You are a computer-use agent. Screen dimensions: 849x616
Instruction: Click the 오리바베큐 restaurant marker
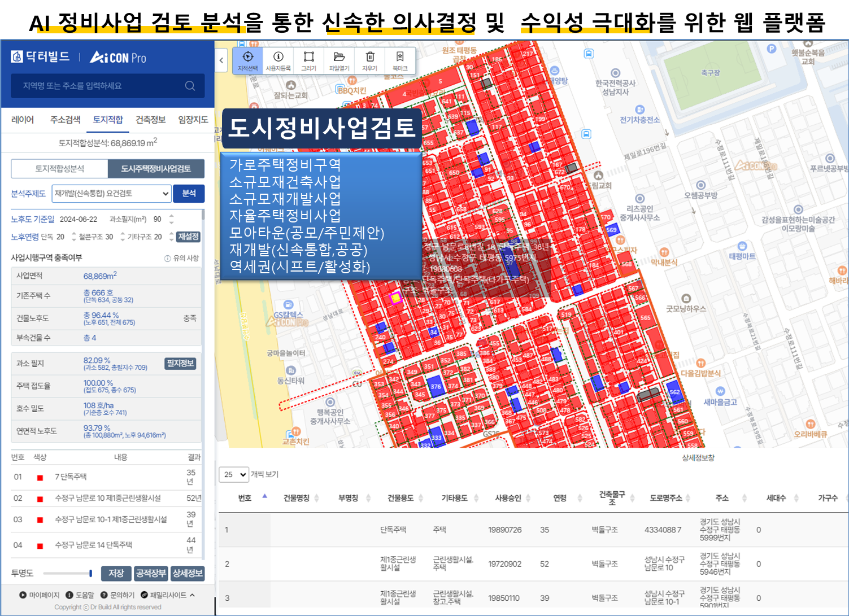click(810, 424)
